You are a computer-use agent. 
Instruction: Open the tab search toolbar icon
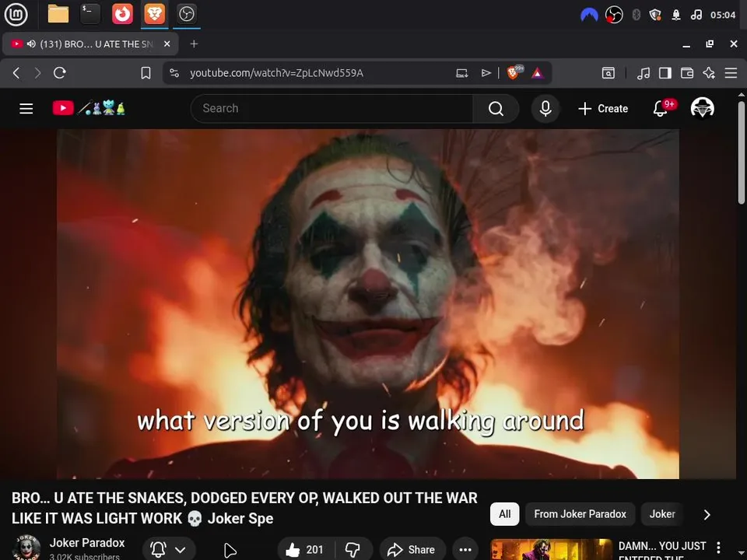click(608, 73)
